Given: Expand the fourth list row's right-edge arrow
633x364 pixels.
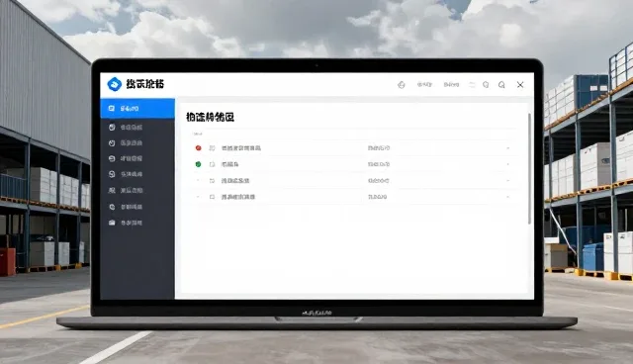Looking at the screenshot, I should pos(507,197).
